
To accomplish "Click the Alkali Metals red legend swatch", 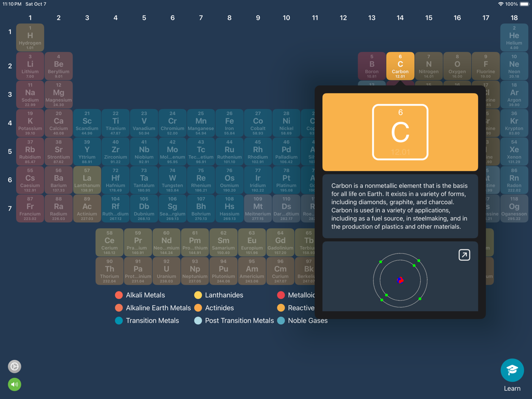I will pos(118,295).
